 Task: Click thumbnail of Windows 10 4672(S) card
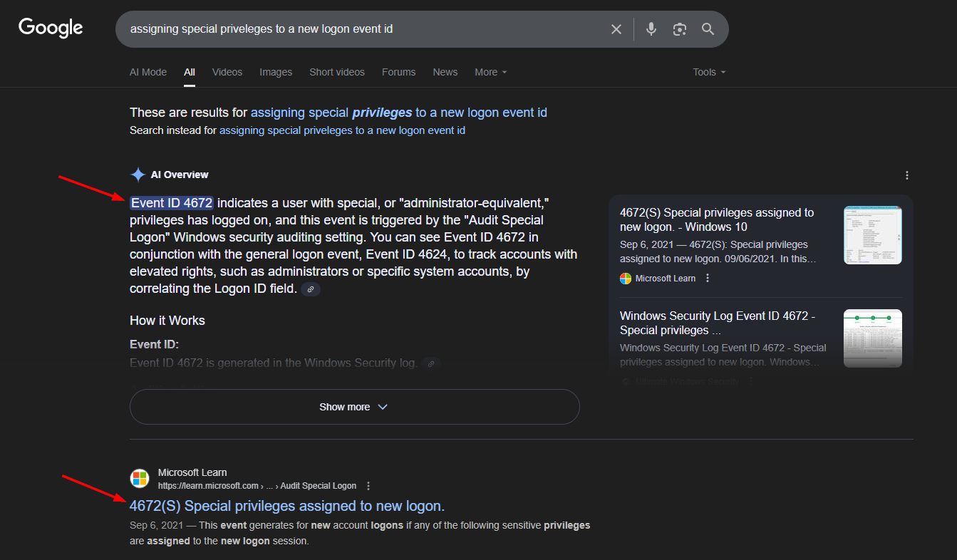pyautogui.click(x=872, y=235)
